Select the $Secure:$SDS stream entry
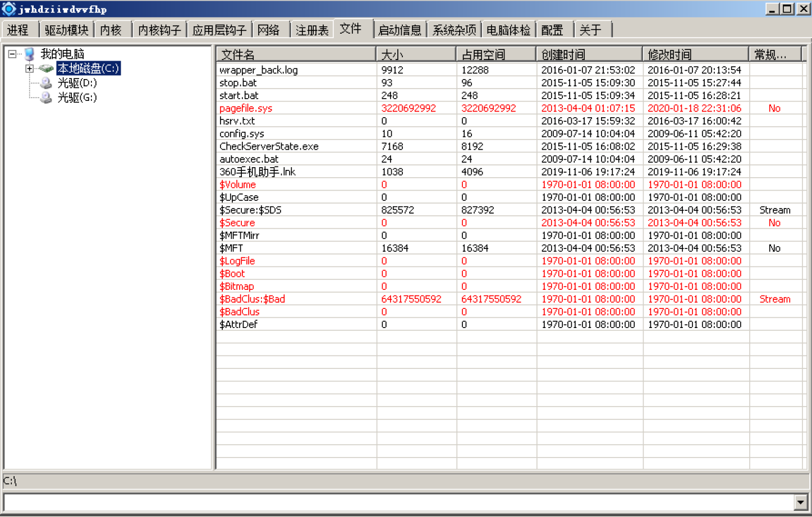This screenshot has height=517, width=812. pyautogui.click(x=250, y=210)
